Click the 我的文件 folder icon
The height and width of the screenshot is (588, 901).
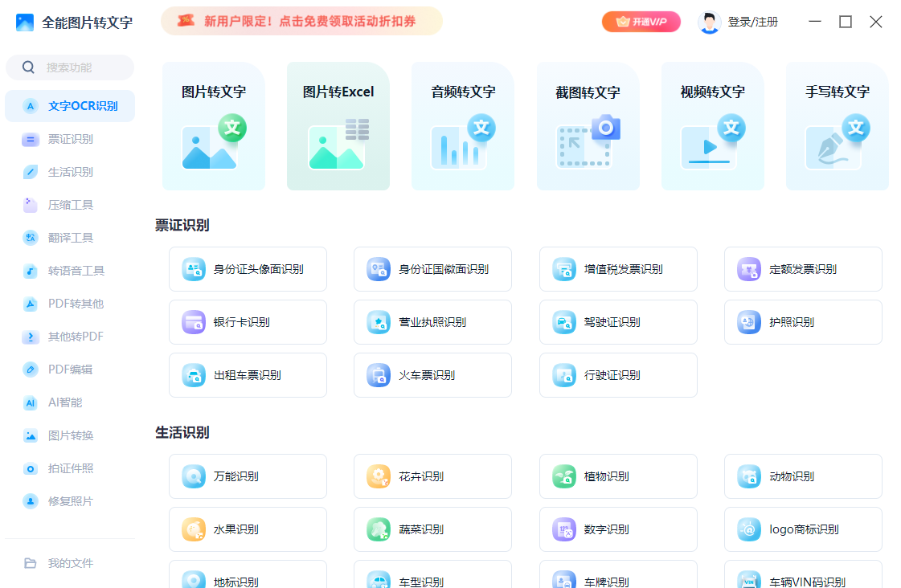(x=31, y=563)
